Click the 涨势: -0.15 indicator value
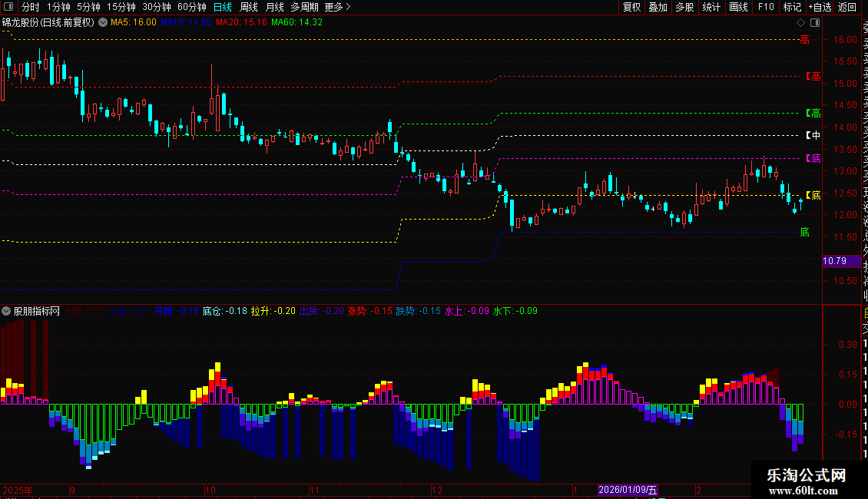 pyautogui.click(x=369, y=312)
